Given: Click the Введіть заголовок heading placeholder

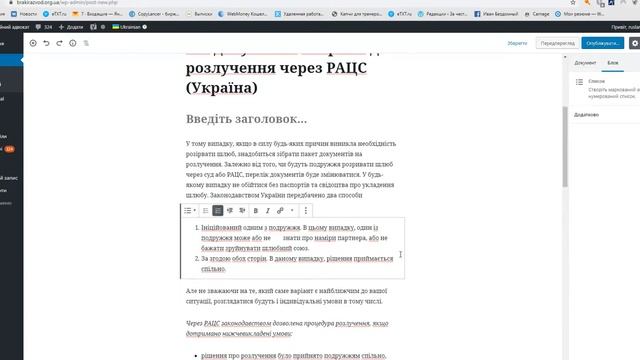Looking at the screenshot, I should pos(246,119).
